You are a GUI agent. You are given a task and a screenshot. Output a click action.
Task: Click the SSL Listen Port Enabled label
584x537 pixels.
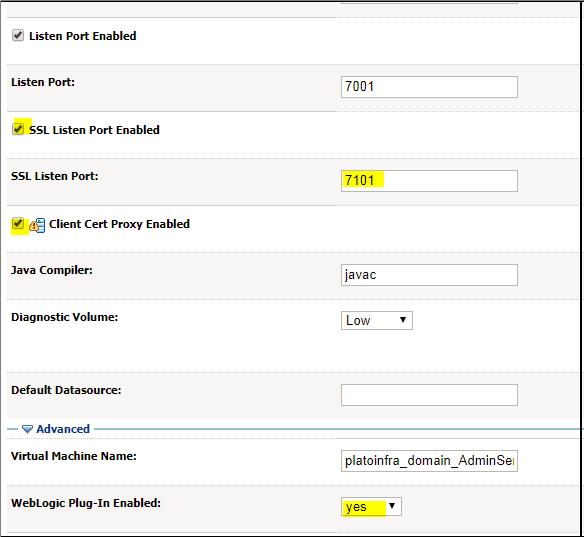[94, 130]
